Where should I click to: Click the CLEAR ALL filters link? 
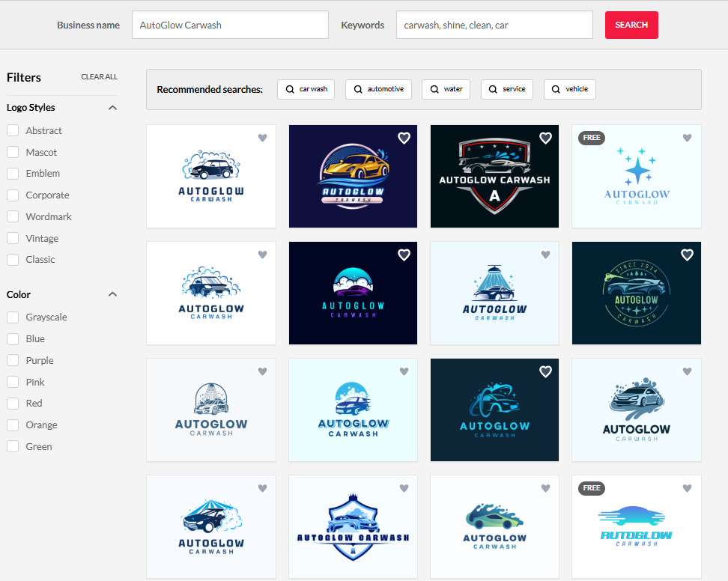(99, 77)
